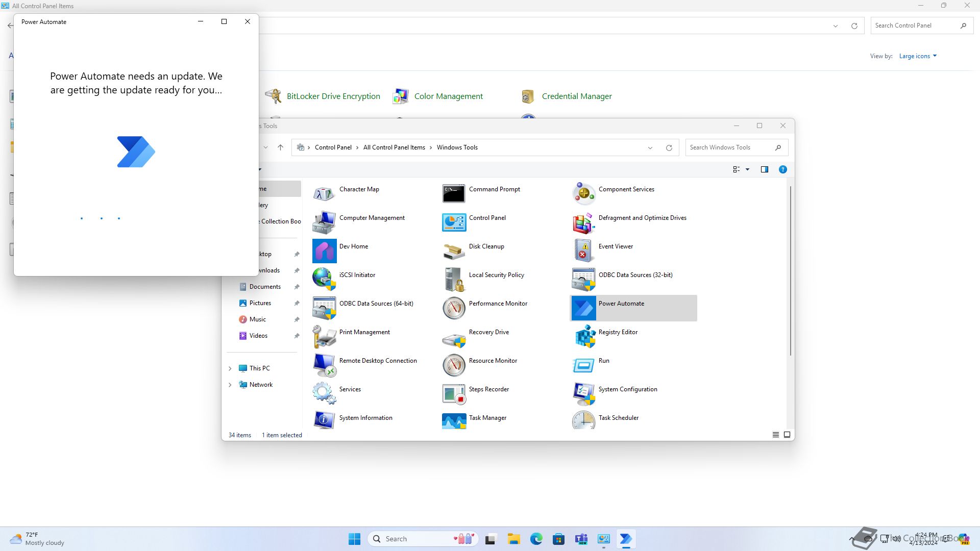Click the Windows Tools vertical scrollbar

(x=791, y=270)
